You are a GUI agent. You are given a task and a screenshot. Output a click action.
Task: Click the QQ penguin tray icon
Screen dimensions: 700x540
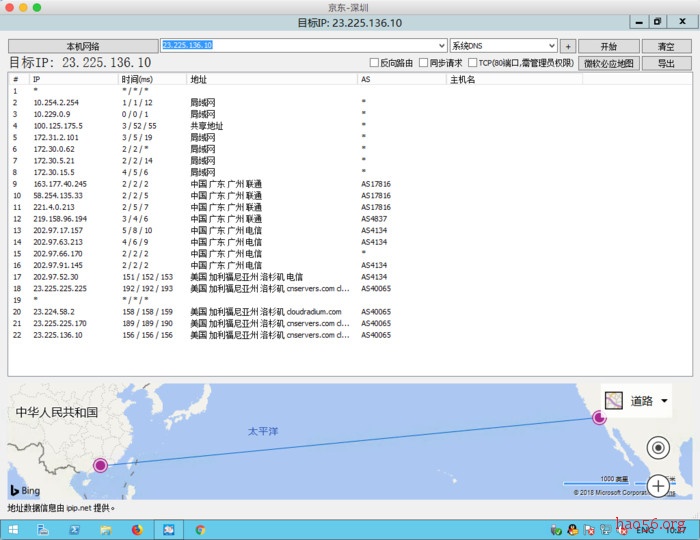point(573,530)
